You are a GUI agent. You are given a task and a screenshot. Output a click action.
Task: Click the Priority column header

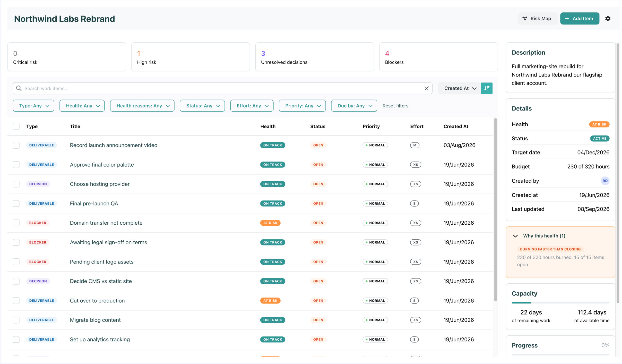[371, 126]
